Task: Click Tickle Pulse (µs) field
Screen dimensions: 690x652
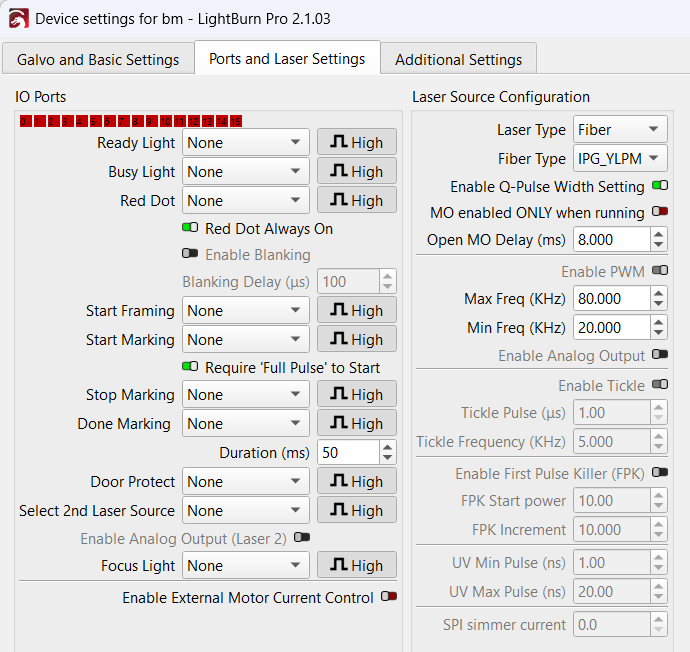Action: [612, 412]
